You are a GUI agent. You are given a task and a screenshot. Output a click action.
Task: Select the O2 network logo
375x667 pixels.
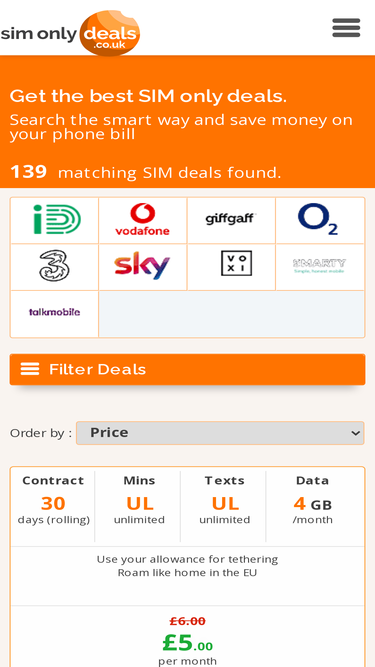click(320, 220)
